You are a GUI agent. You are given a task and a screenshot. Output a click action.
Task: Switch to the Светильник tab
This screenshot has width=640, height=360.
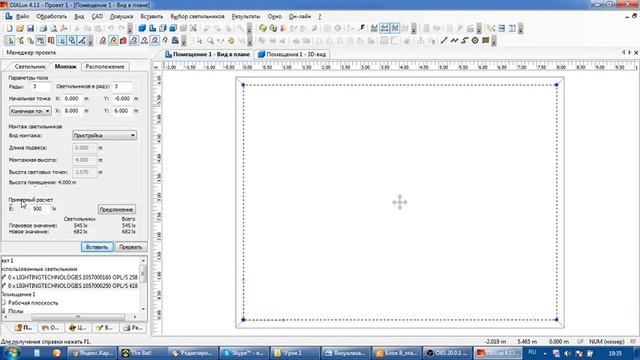(29, 67)
